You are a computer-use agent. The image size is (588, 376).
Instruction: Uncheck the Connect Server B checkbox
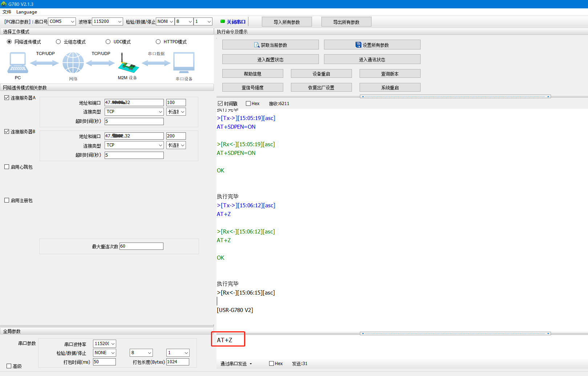[x=7, y=132]
